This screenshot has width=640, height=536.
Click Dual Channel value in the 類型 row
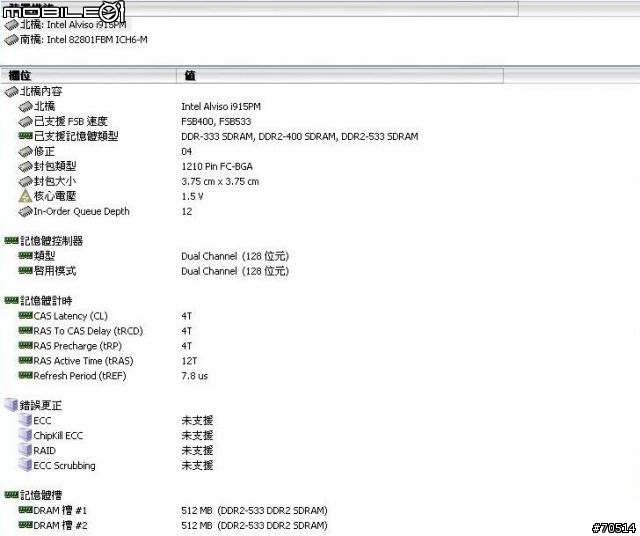[x=235, y=256]
